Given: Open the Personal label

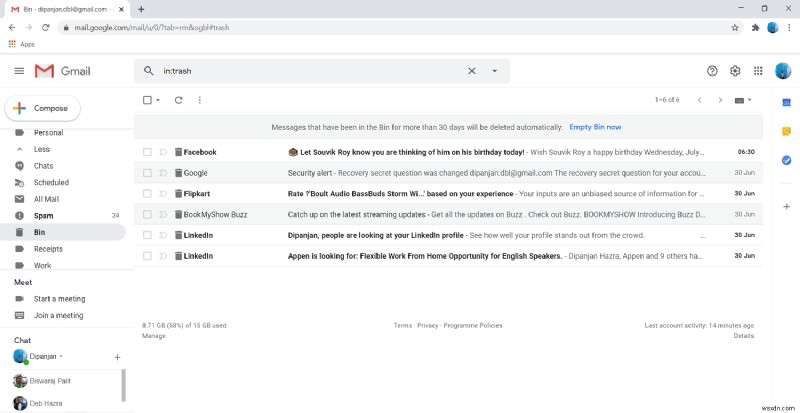Looking at the screenshot, I should pos(48,133).
